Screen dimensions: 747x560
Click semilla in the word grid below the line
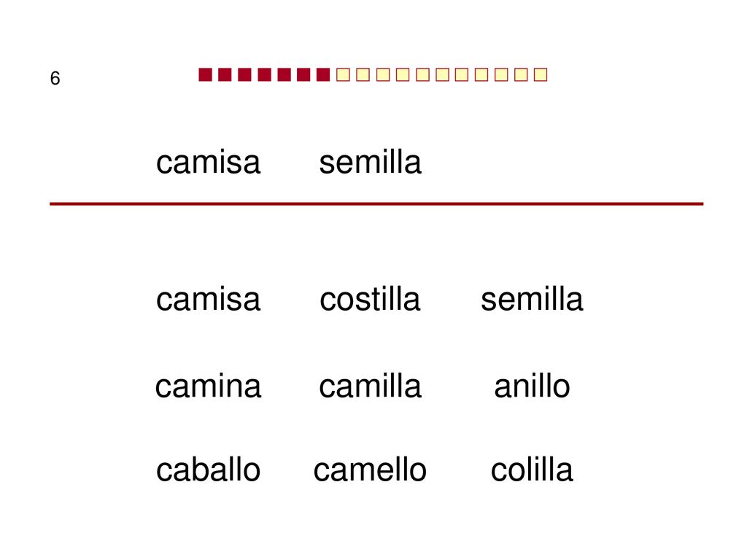click(x=532, y=299)
